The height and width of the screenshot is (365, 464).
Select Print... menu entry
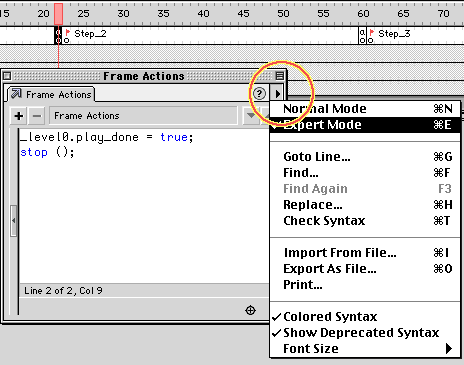pos(365,285)
